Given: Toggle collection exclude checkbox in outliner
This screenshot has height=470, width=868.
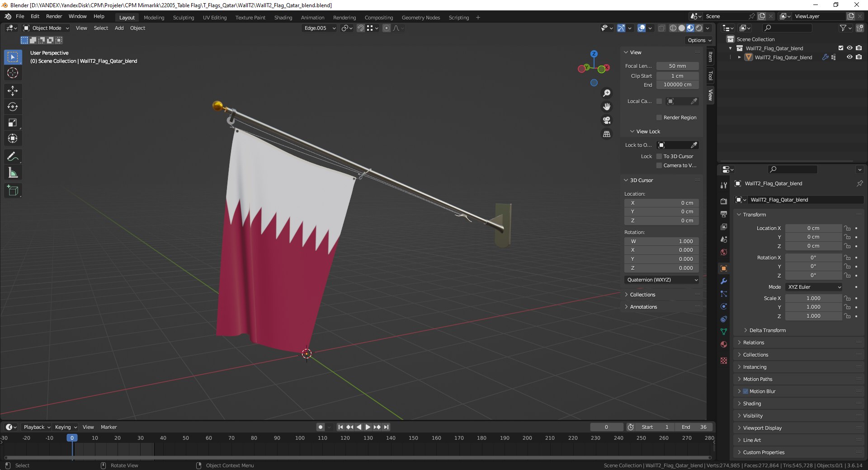Looking at the screenshot, I should coord(841,48).
